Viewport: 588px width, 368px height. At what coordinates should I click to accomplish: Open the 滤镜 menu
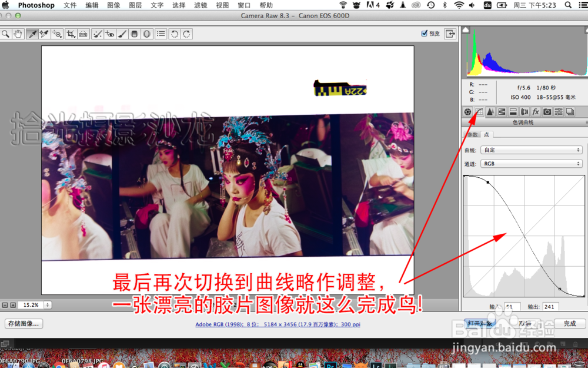tap(201, 5)
